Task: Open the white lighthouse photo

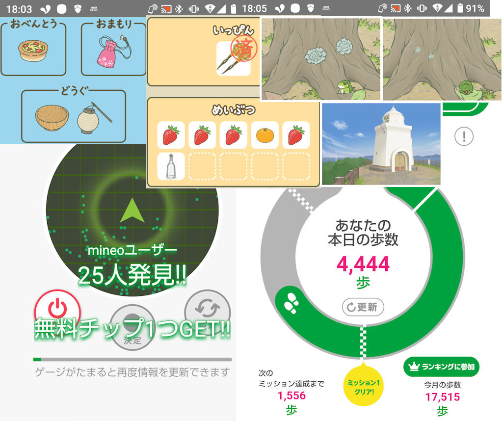Action: click(x=381, y=144)
